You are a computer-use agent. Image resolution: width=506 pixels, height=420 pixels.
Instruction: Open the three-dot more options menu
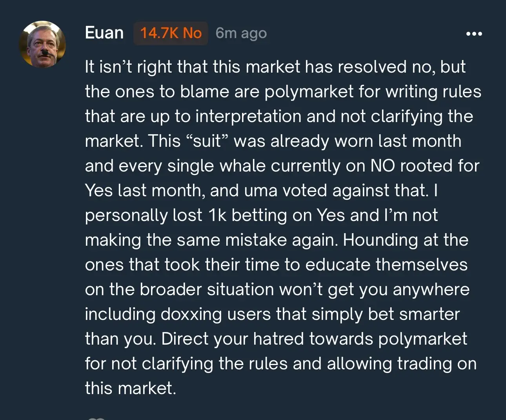474,34
